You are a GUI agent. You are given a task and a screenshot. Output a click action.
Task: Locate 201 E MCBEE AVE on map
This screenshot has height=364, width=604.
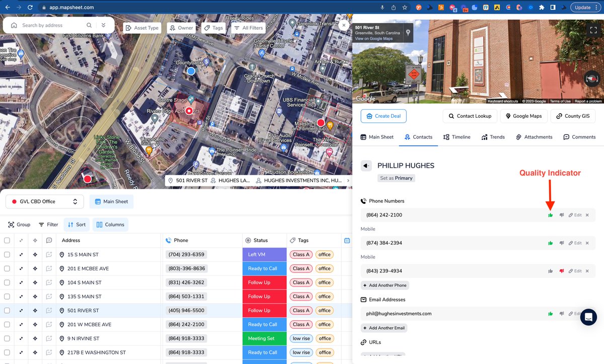(x=35, y=268)
